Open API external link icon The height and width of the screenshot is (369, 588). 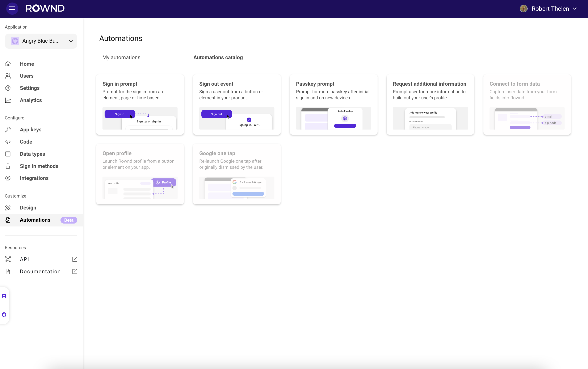75,259
